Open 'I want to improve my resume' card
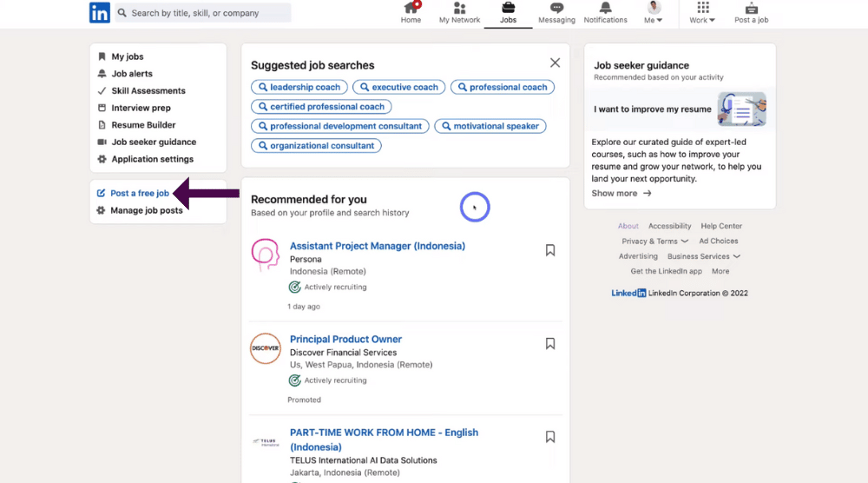 (x=680, y=109)
